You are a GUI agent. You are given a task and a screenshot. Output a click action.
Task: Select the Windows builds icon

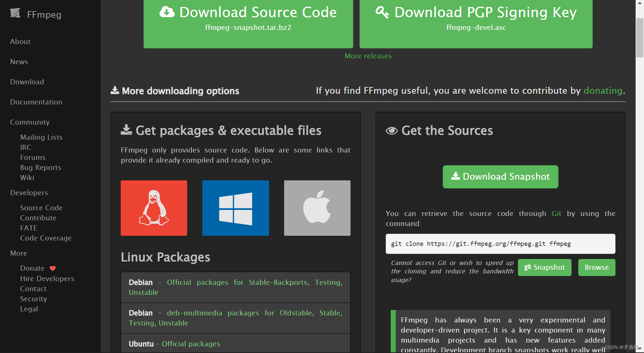pos(235,208)
